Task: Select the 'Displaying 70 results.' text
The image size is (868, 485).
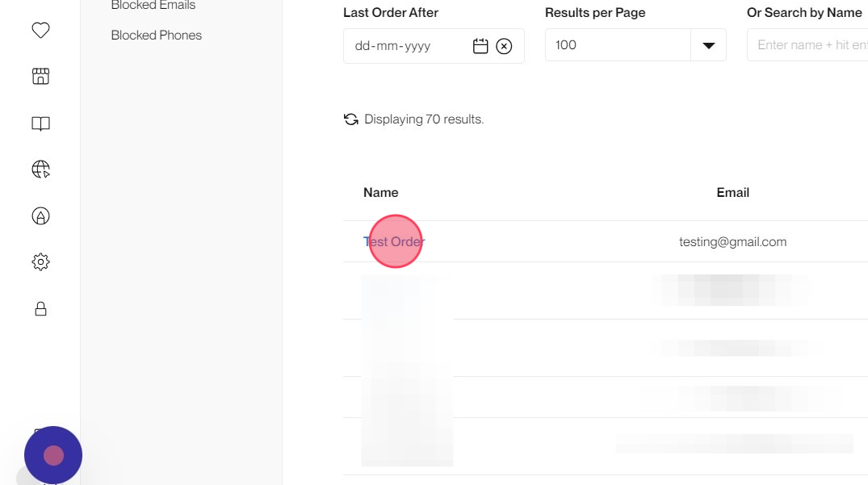Action: point(424,119)
